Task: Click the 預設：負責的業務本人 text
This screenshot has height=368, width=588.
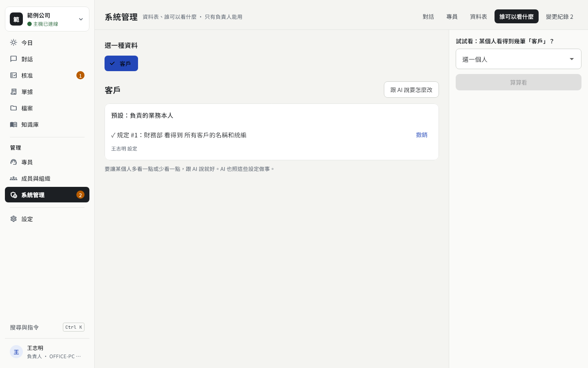Action: click(x=142, y=115)
